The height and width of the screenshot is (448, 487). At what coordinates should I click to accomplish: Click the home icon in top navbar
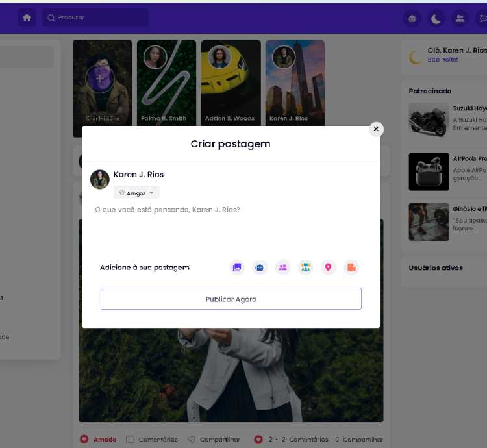tap(27, 18)
